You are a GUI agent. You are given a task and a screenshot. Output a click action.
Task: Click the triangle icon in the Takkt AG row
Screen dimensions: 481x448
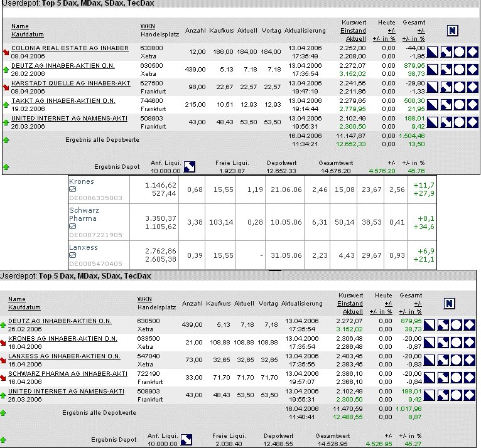(x=432, y=105)
